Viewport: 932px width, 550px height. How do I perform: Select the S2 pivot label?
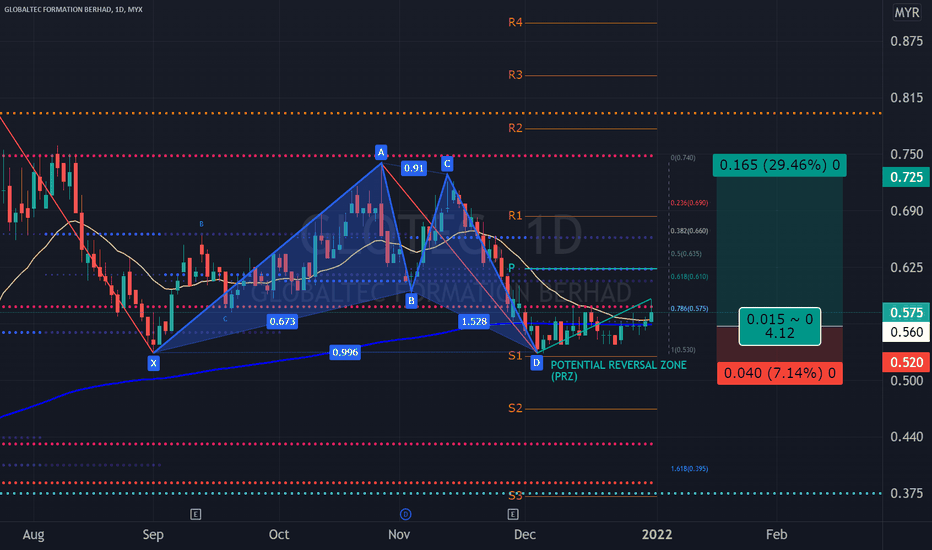[x=515, y=408]
